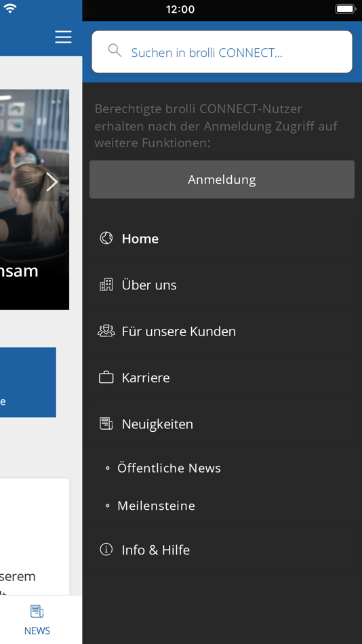Click the newspaper icon beside Neuigkeiten
362x644 pixels.
pos(106,424)
